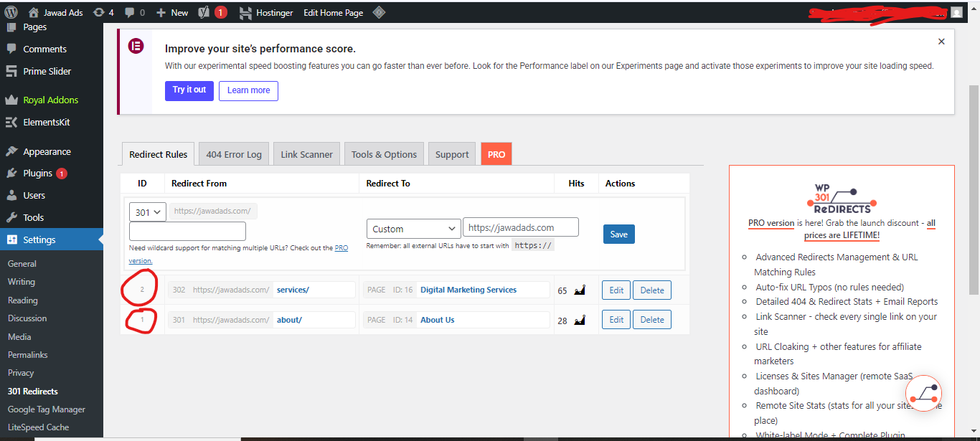Click the Learn more button in notice
The height and width of the screenshot is (441, 980).
(248, 90)
